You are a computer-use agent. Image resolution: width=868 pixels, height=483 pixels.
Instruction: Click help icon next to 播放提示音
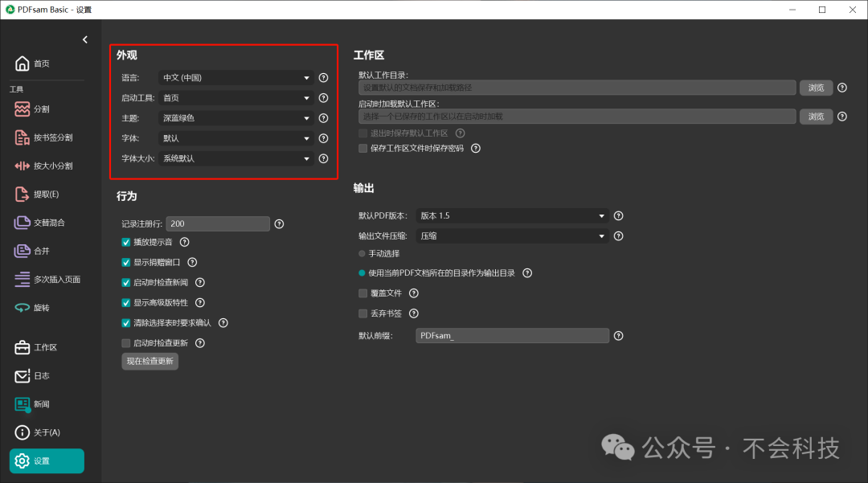click(184, 243)
